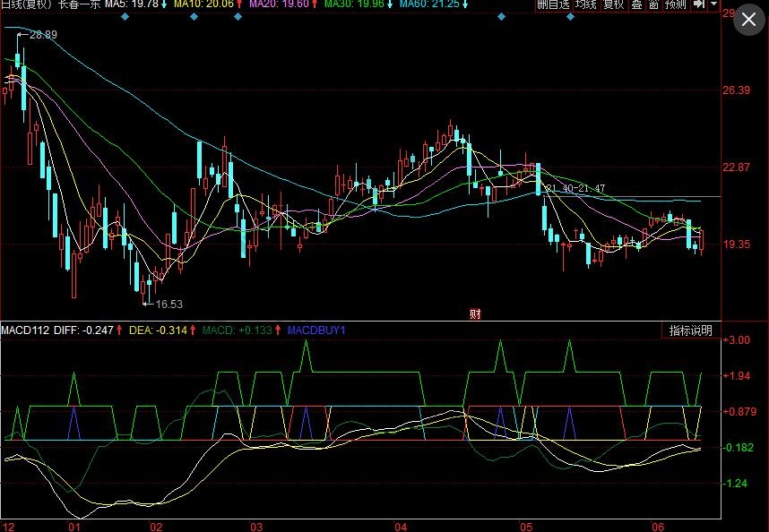This screenshot has width=769, height=532.
Task: Expand the toolbar dropdown triangle
Action: pyautogui.click(x=713, y=5)
